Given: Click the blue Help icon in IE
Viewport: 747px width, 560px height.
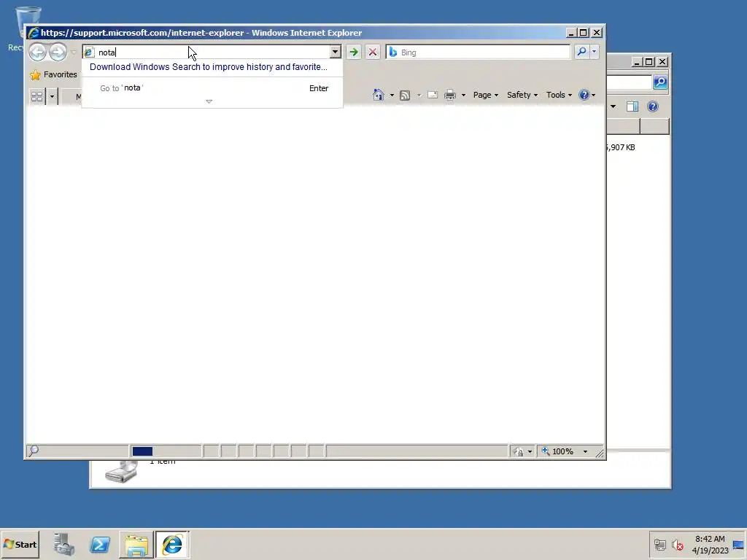Looking at the screenshot, I should pyautogui.click(x=584, y=95).
